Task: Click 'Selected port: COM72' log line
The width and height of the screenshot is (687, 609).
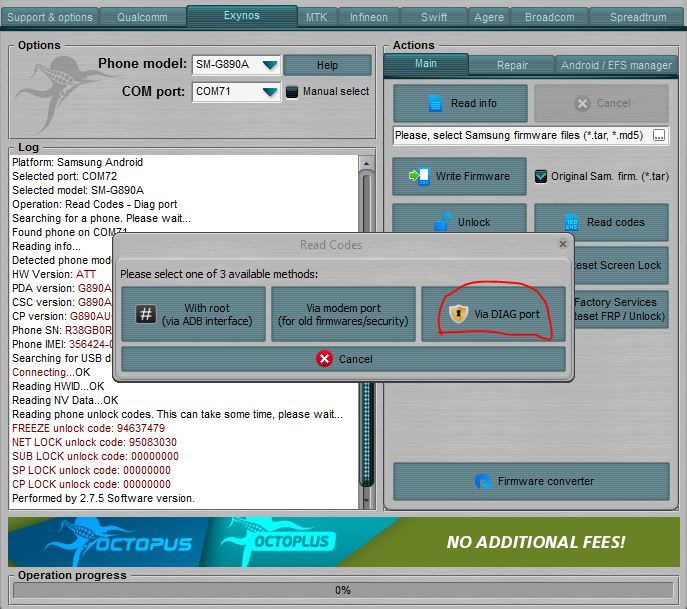Action: pos(64,176)
